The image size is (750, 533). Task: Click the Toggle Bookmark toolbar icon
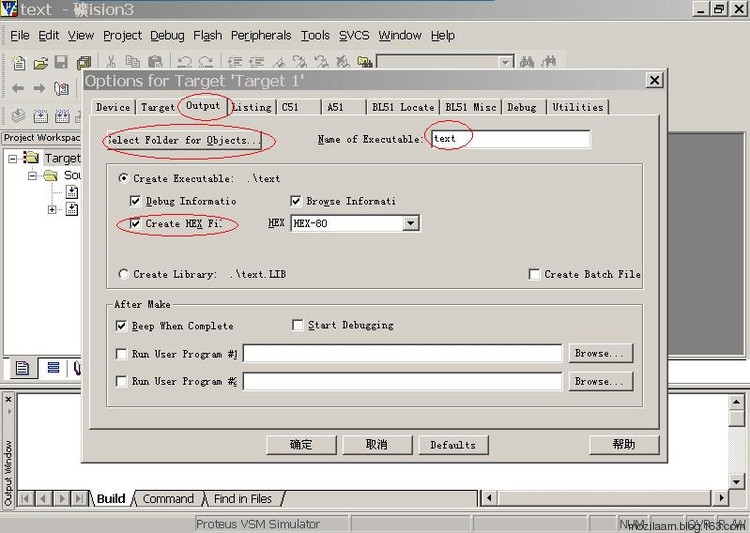[279, 62]
